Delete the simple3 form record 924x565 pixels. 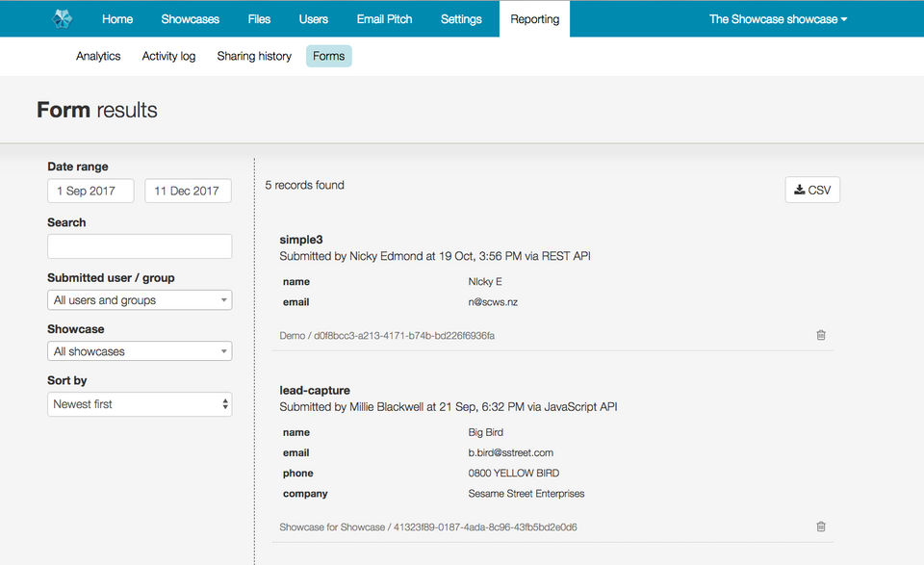click(x=821, y=335)
